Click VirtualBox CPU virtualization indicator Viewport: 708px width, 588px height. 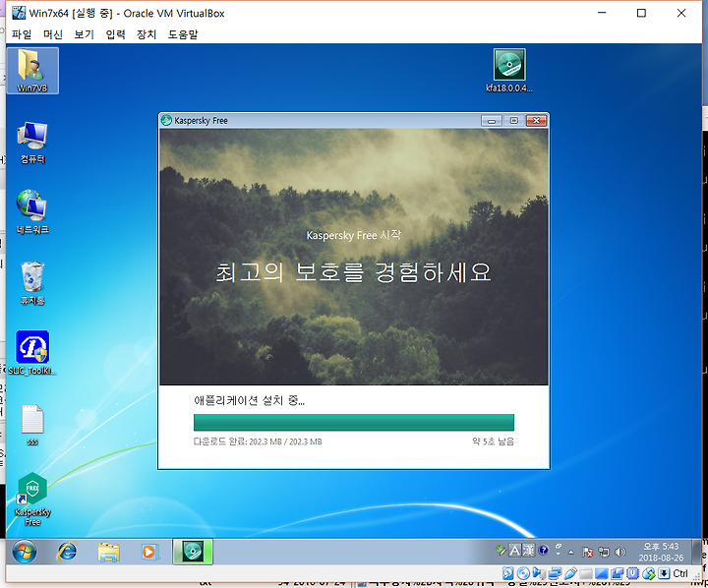(x=632, y=573)
